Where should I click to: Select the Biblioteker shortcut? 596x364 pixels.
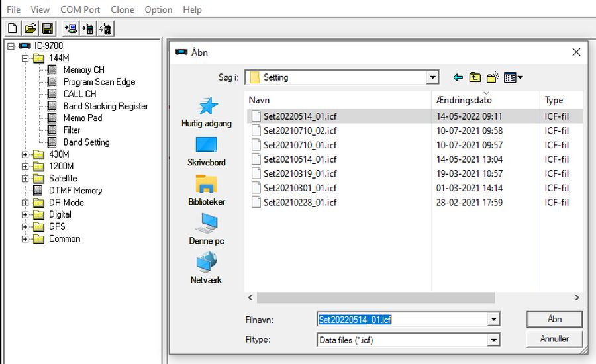tap(207, 191)
